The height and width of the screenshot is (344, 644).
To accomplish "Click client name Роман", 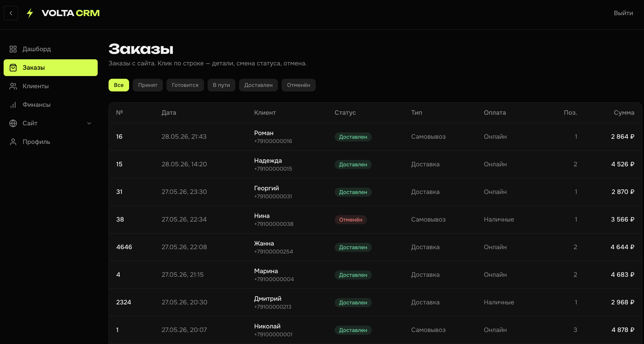I will (264, 133).
